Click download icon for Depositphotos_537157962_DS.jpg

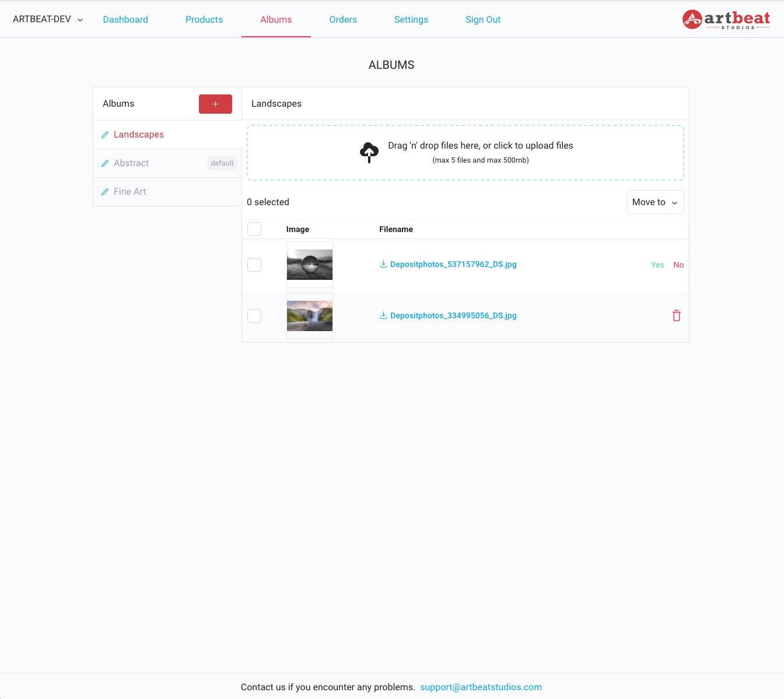pos(383,264)
